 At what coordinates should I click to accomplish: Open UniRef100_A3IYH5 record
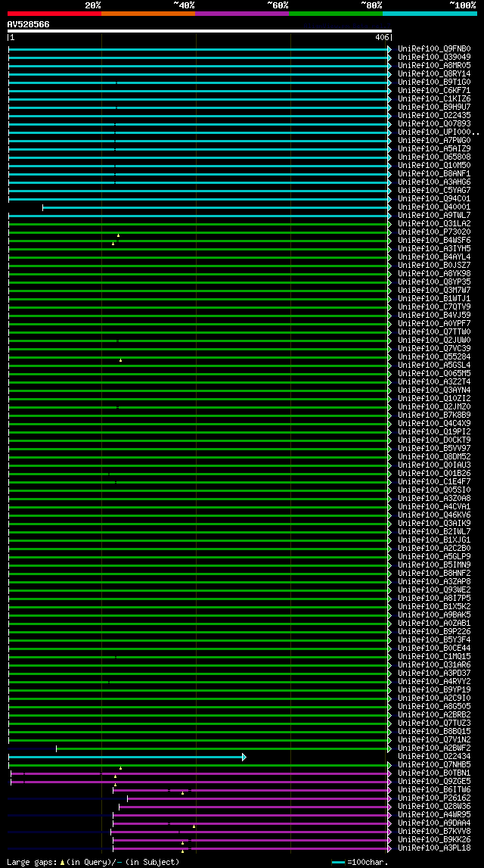(434, 248)
